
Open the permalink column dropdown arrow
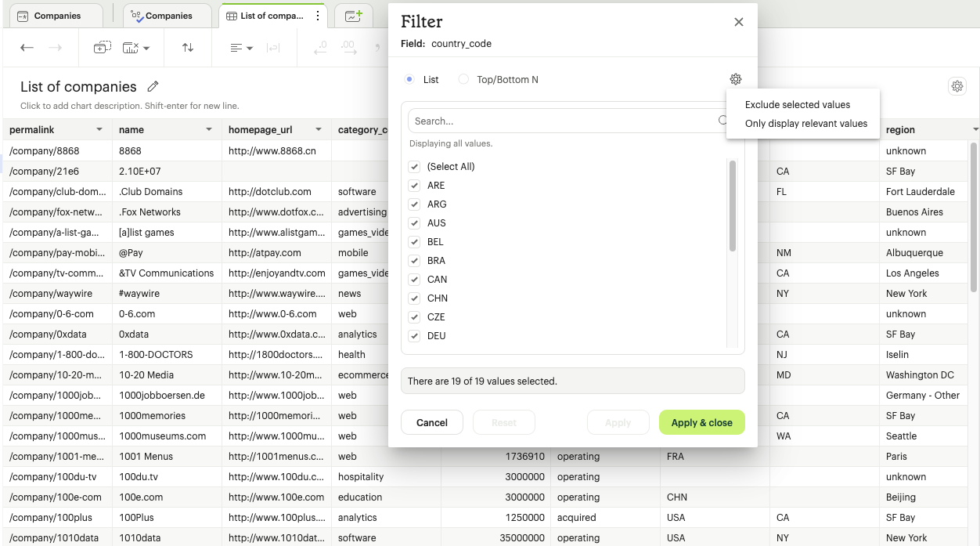99,130
